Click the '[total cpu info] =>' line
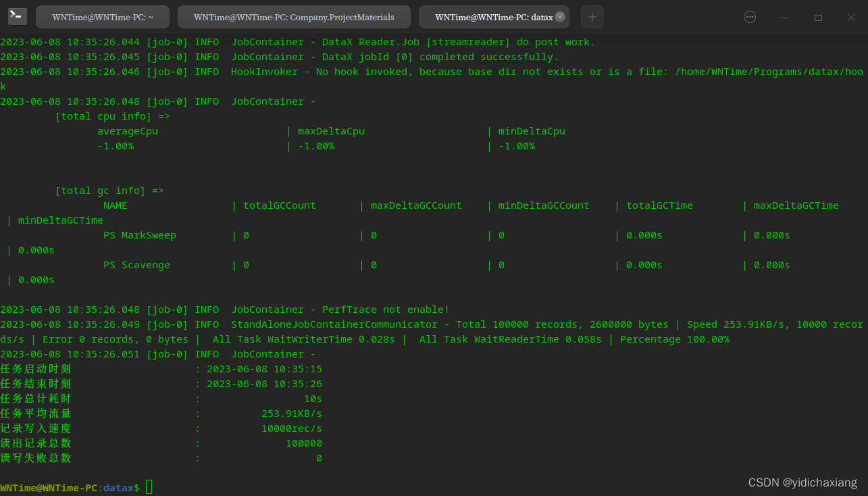The height and width of the screenshot is (496, 868). pos(113,116)
